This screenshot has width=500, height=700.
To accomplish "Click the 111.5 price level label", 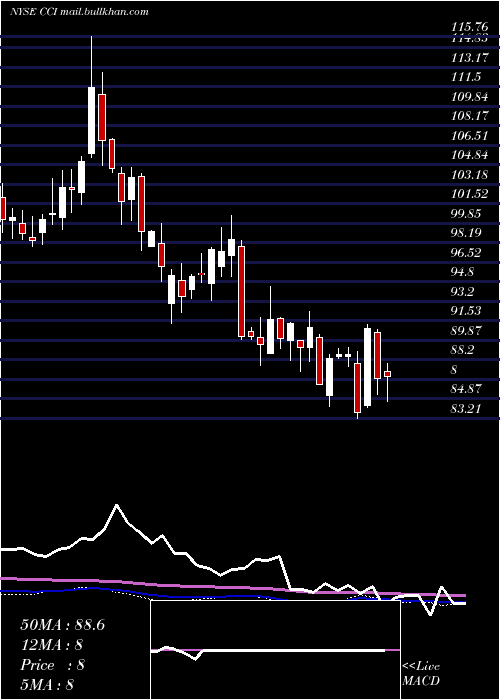I will 466,77.
